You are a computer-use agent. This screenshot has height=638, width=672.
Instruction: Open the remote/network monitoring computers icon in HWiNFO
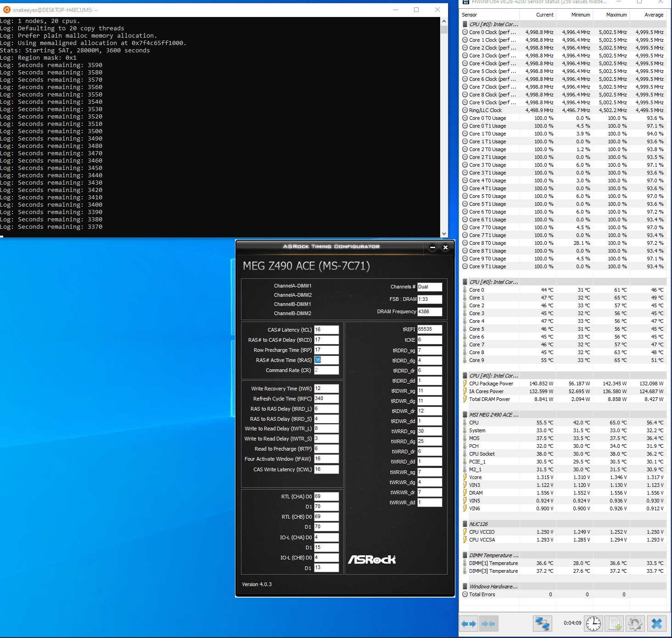(x=542, y=624)
